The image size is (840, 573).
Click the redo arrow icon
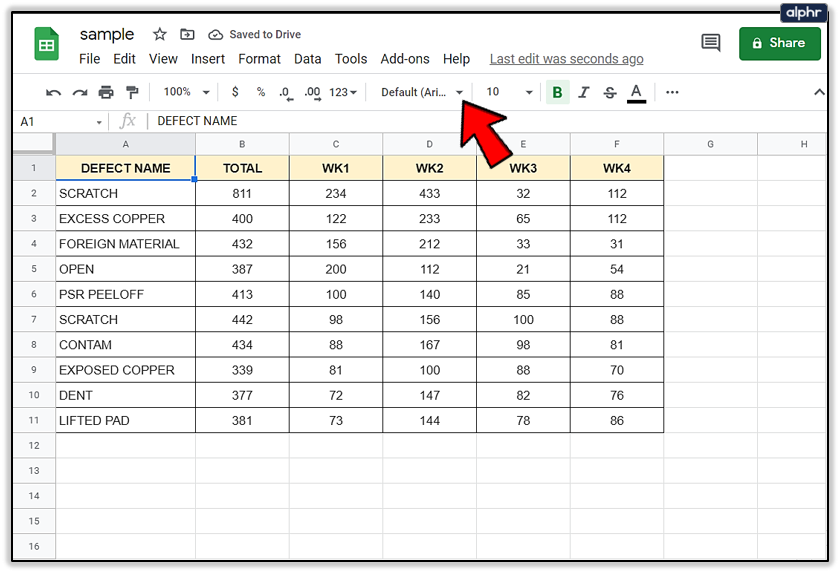[x=80, y=92]
